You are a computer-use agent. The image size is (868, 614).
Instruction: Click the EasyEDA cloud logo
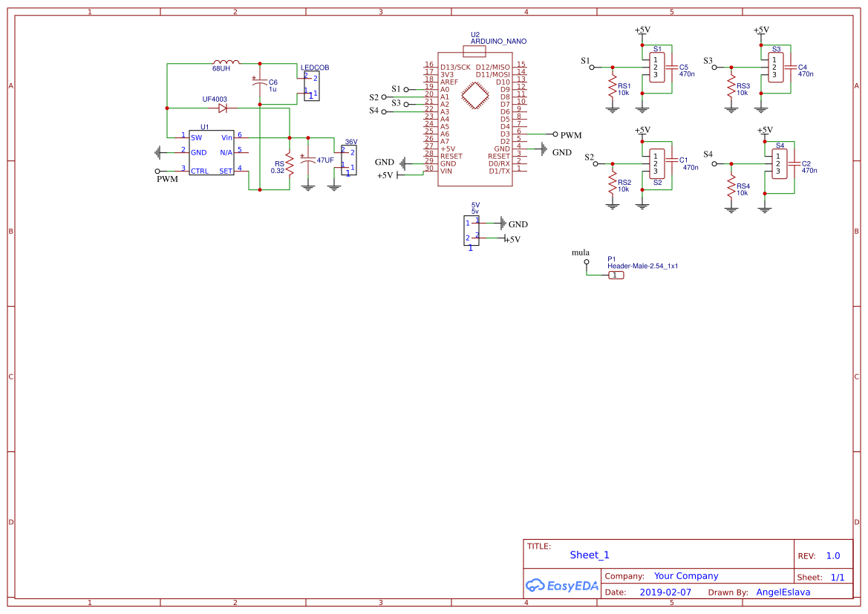point(535,586)
